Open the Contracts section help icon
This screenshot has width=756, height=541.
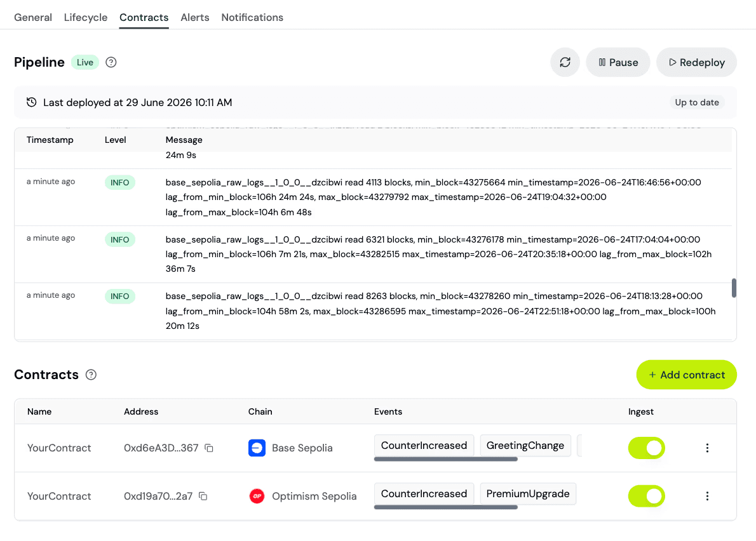91,375
